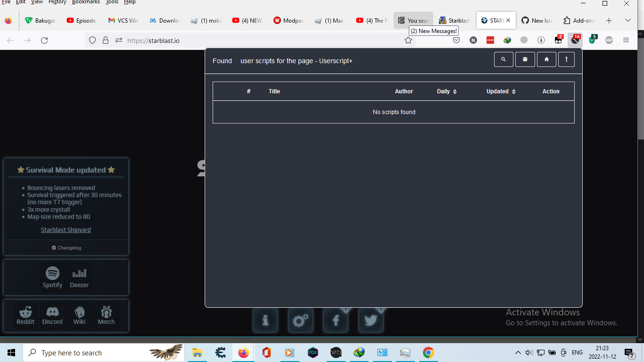The height and width of the screenshot is (362, 644).
Task: Open Starblast on Spotify
Action: [52, 276]
